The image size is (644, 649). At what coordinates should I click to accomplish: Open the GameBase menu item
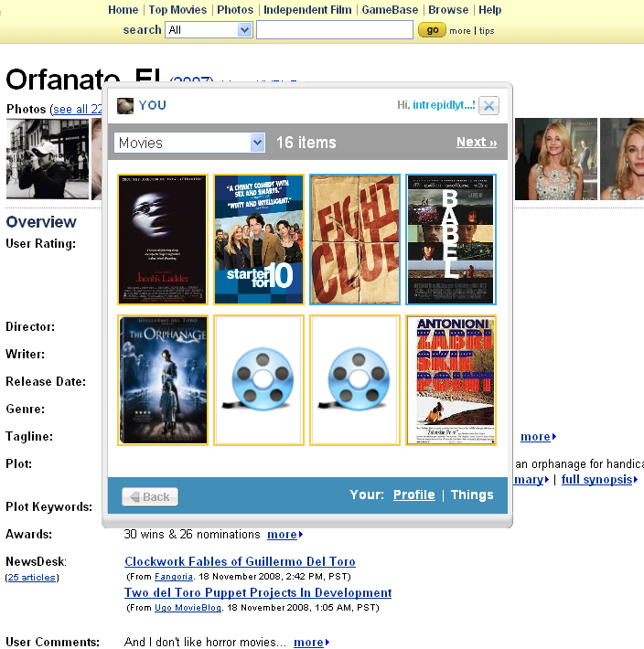390,9
